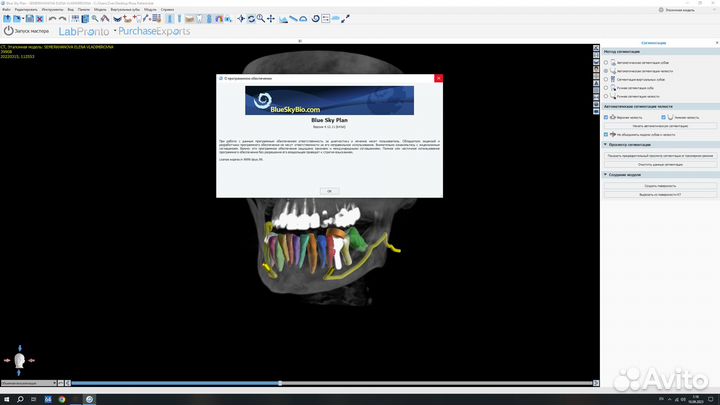The width and height of the screenshot is (720, 405).
Task: Click the left arrow beside the head model
Action: click(7, 360)
